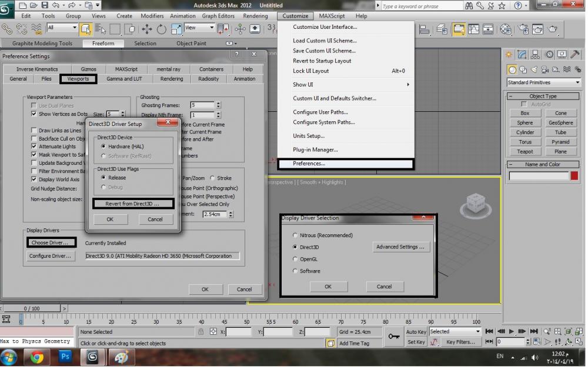
Task: Switch to the Gamma and LUT tab
Action: tap(124, 79)
